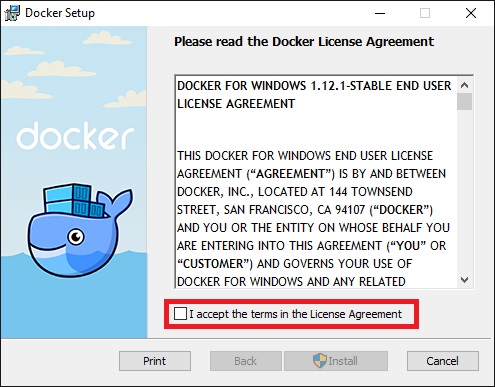Click the Docker whale mascot illustration

(80, 230)
